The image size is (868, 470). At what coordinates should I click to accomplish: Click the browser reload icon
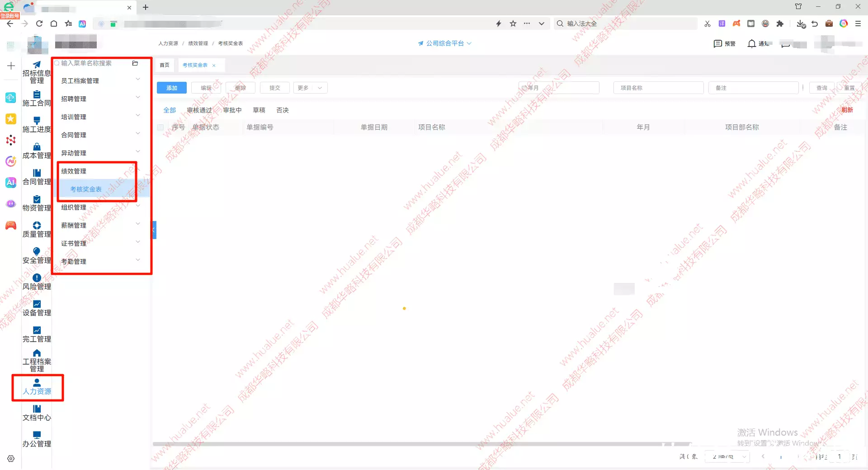[39, 23]
